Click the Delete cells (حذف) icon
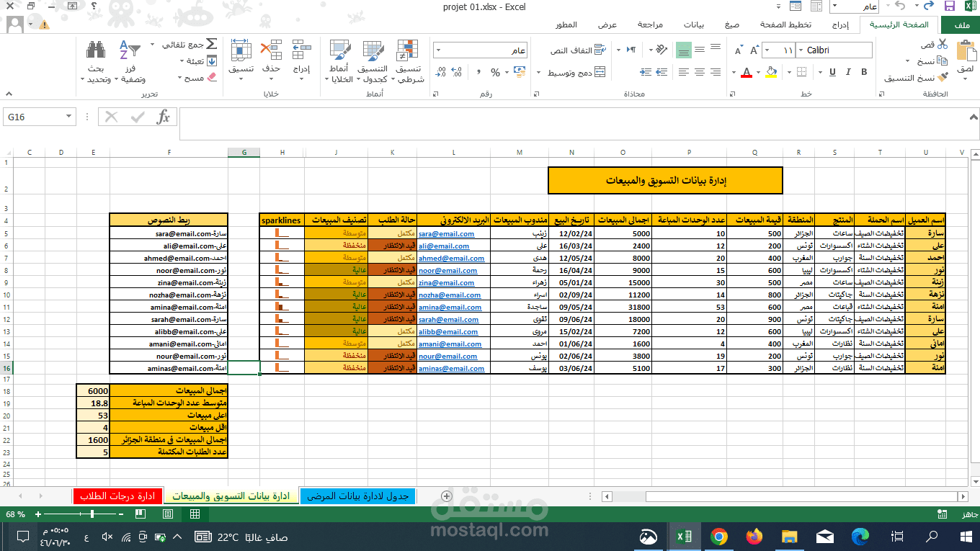Image resolution: width=980 pixels, height=551 pixels. pos(271,50)
